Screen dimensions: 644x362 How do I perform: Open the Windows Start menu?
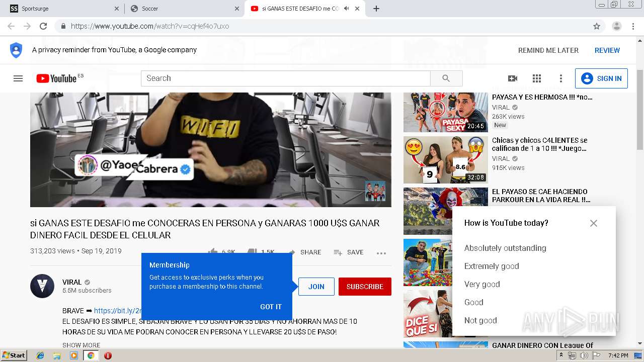point(14,355)
